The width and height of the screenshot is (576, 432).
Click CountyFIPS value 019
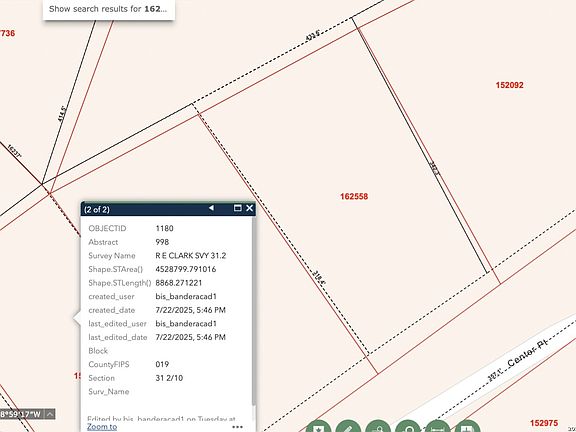[x=162, y=364]
